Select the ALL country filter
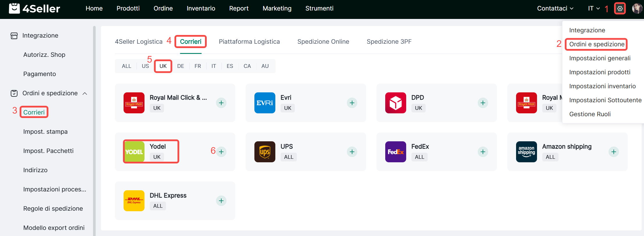The width and height of the screenshot is (644, 236). (x=126, y=66)
